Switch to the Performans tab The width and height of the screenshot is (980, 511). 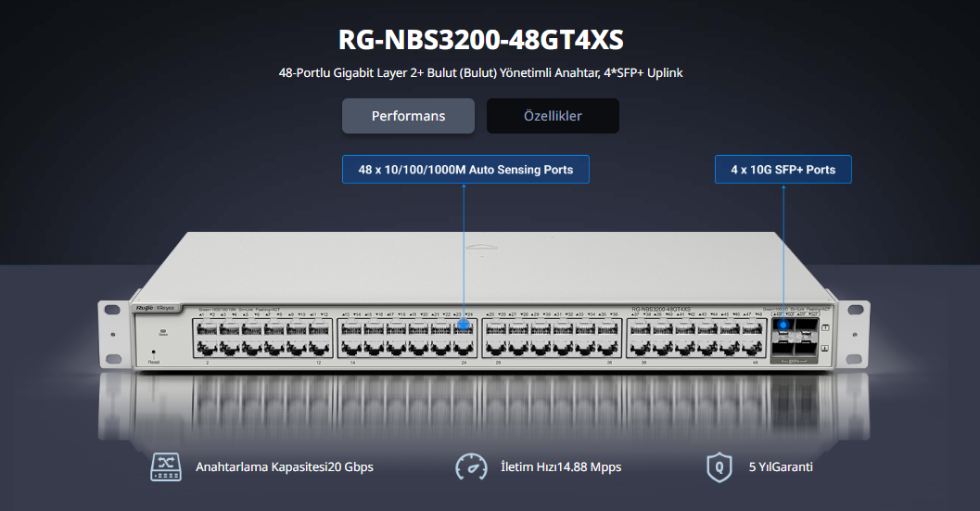click(x=408, y=116)
